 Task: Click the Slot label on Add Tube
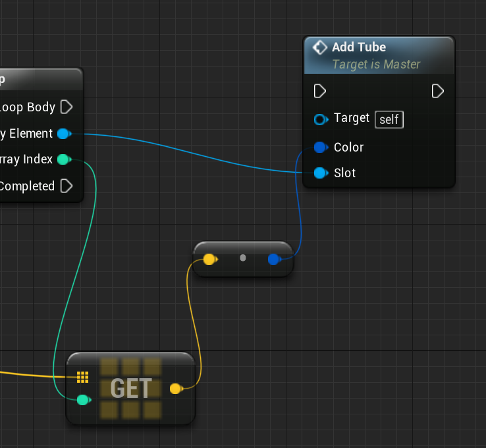coord(344,173)
